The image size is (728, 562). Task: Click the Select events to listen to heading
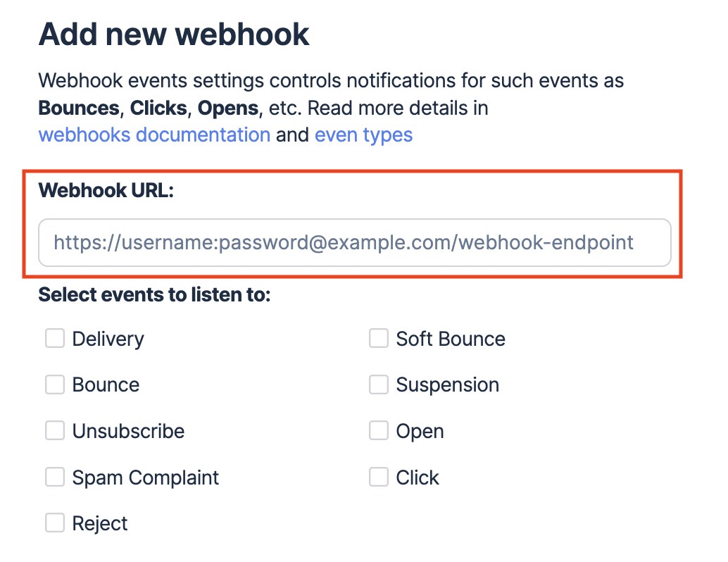(x=154, y=294)
